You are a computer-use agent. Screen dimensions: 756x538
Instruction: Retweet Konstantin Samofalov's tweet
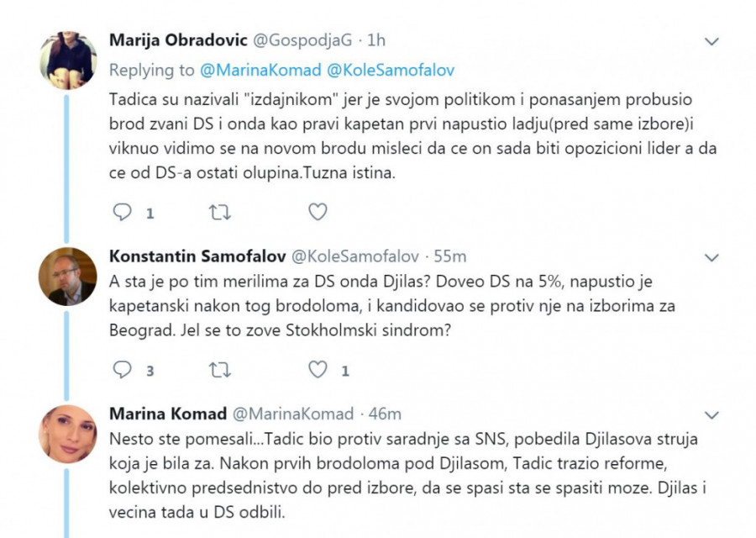[x=219, y=369]
